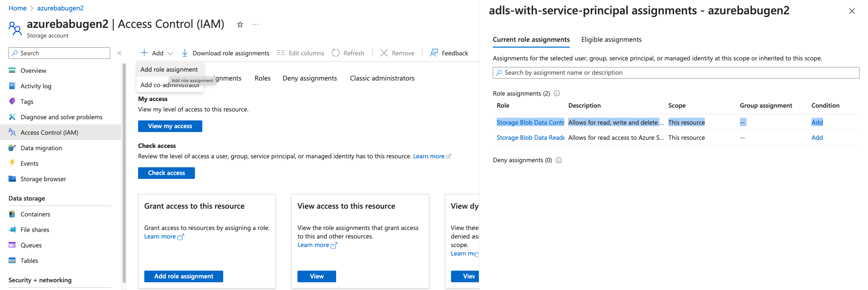Open Storage Blob Data Contributor role link
868x290 pixels.
click(530, 122)
